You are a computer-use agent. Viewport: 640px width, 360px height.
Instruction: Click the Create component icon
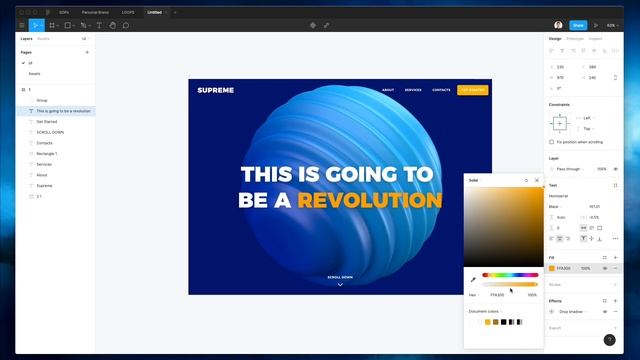[313, 25]
